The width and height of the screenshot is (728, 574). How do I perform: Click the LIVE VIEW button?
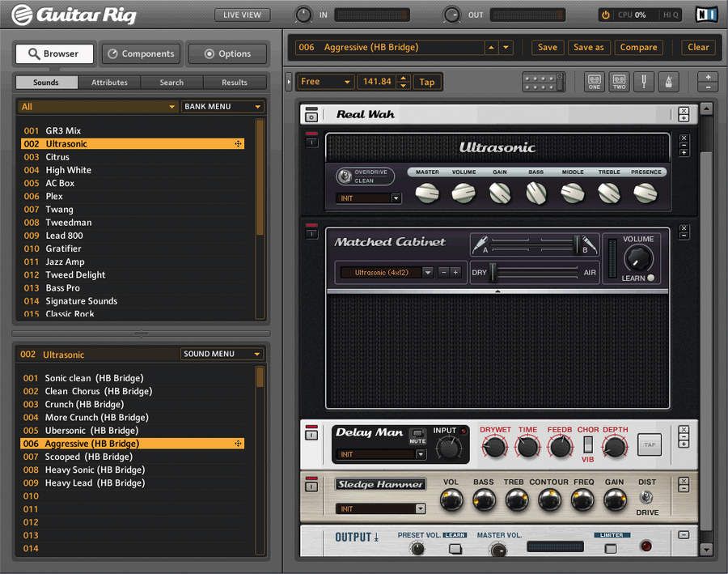(242, 15)
